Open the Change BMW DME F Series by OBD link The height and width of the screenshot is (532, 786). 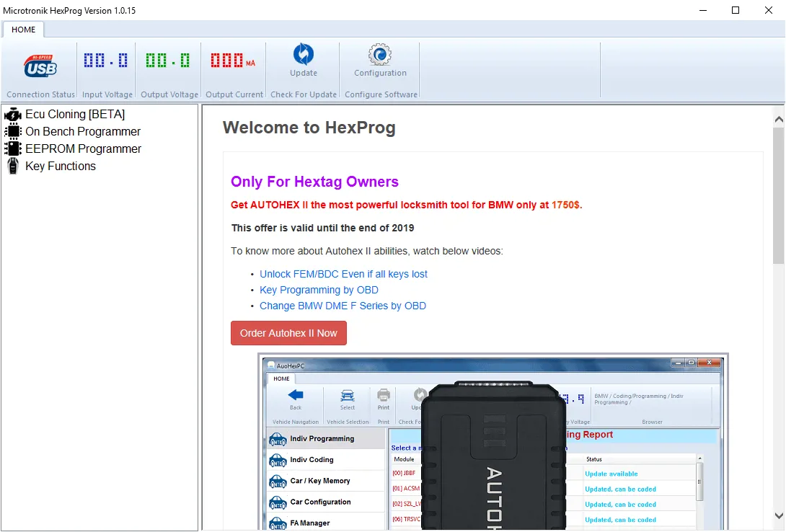(343, 306)
